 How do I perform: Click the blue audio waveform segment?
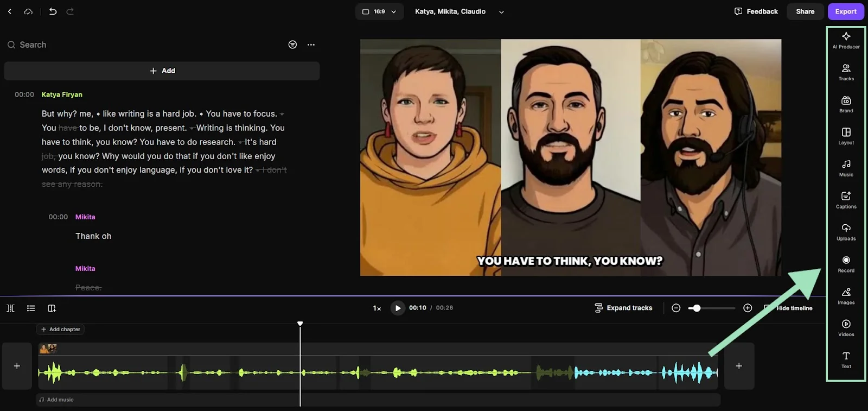(646, 372)
